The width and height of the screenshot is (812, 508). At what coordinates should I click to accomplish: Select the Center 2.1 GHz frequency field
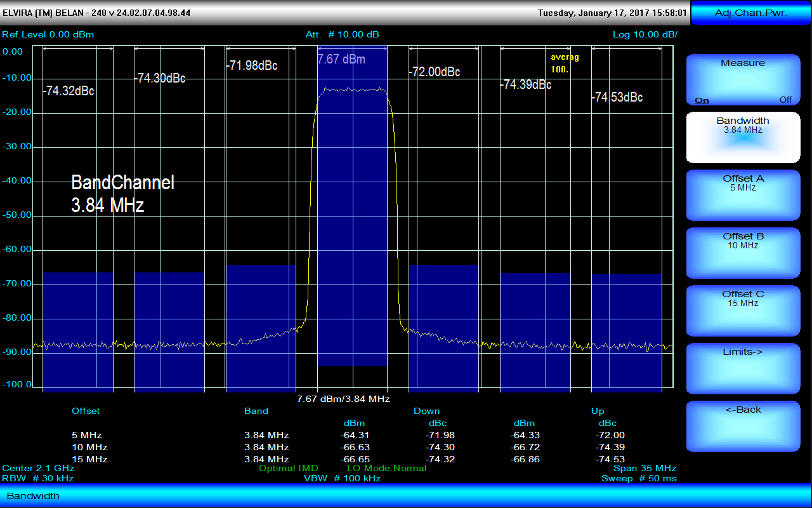pyautogui.click(x=34, y=468)
